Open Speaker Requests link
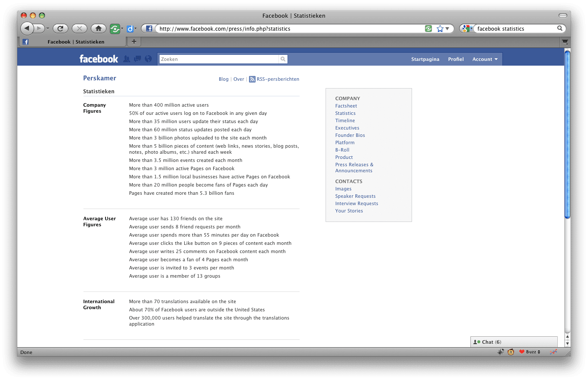 coord(355,196)
